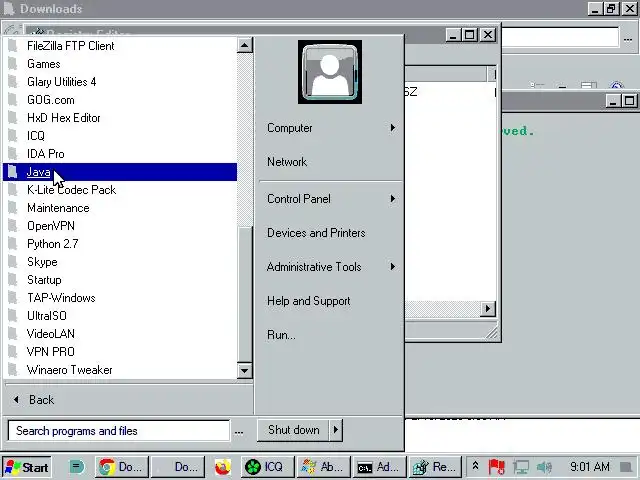
Task: Open Devices and Printers
Action: pyautogui.click(x=330, y=233)
